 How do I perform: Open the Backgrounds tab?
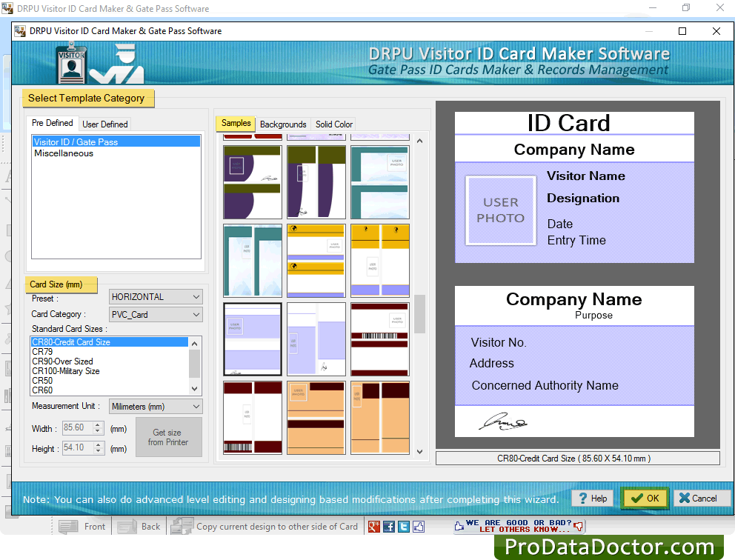point(283,124)
